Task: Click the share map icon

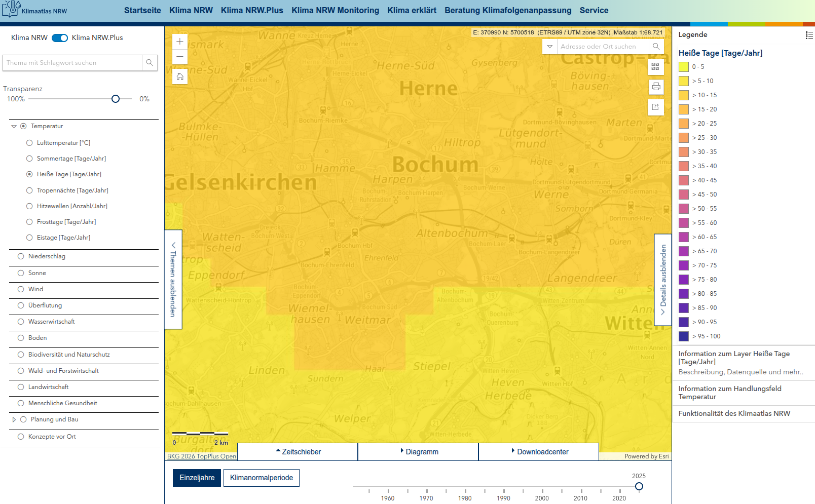Action: click(x=655, y=107)
